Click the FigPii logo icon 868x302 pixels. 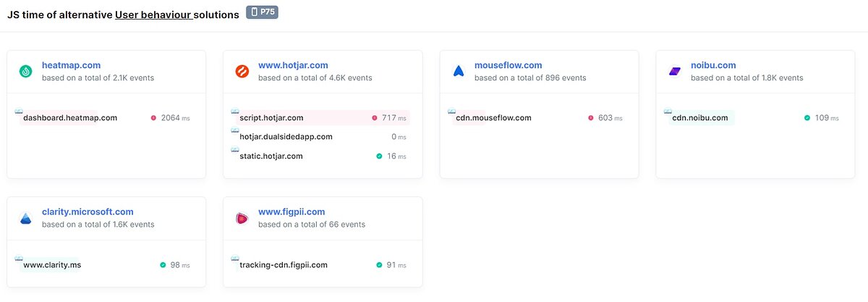pyautogui.click(x=242, y=218)
